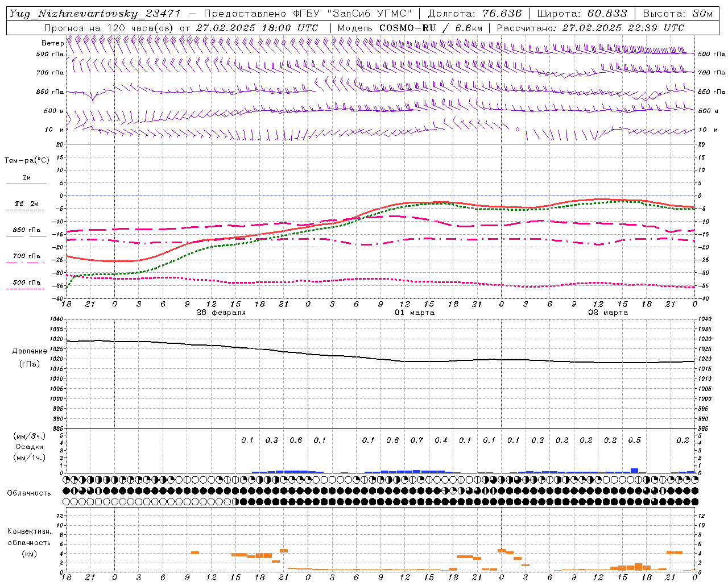Click the Тем-ра(°C) axis title

click(27, 161)
